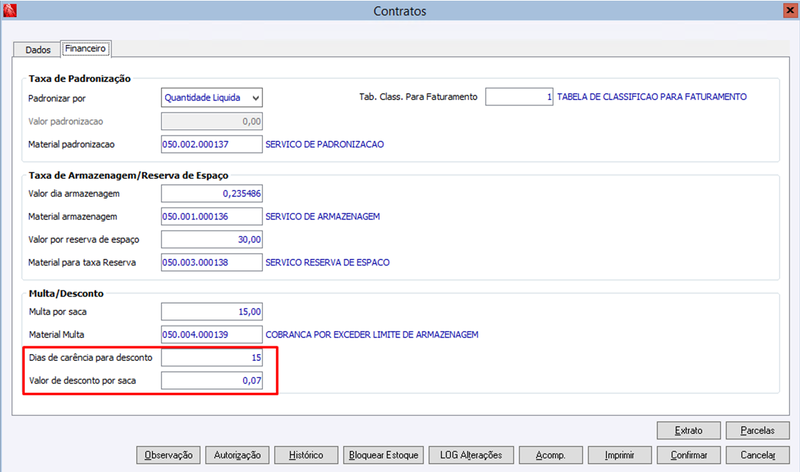Edit the Multa por saca value

(212, 311)
